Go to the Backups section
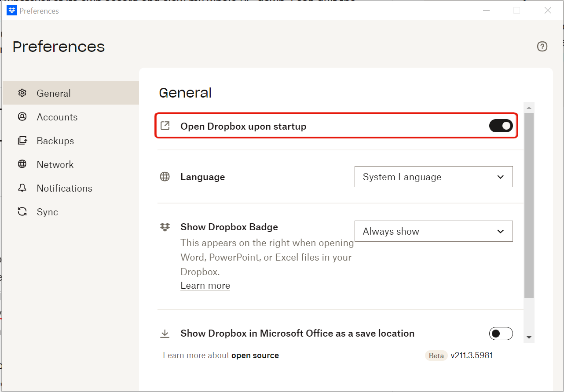The width and height of the screenshot is (564, 392). click(x=71, y=141)
